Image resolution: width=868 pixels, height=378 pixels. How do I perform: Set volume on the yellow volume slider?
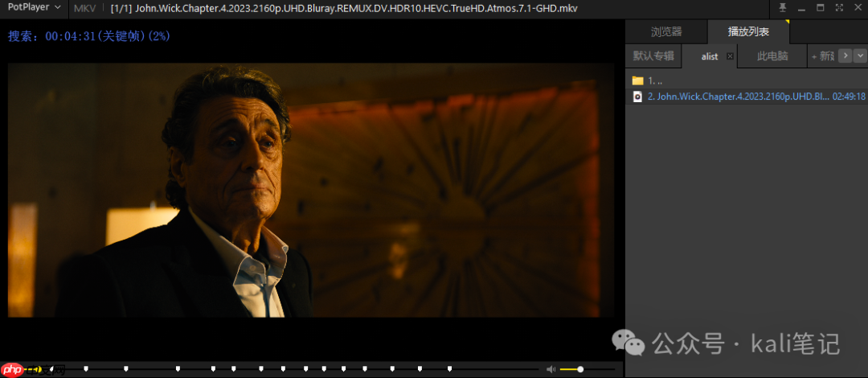click(x=588, y=369)
